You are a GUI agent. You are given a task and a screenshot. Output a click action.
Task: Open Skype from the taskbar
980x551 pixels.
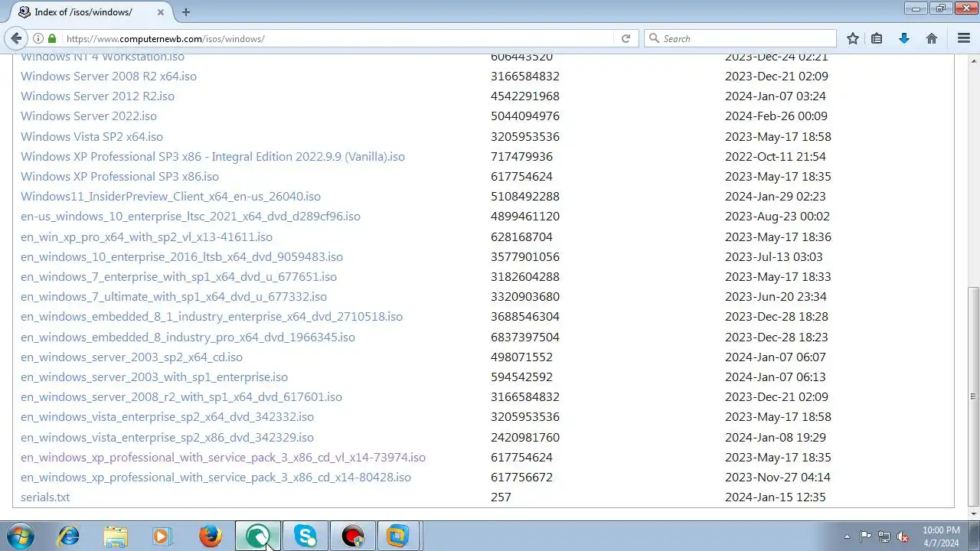click(305, 536)
